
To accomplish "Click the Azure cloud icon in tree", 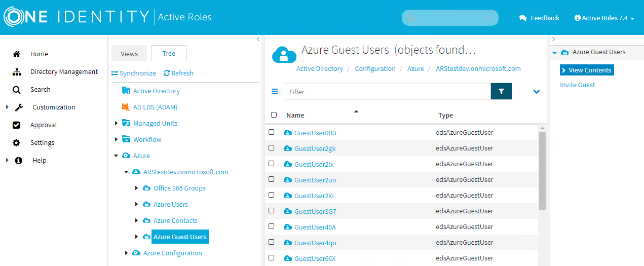I will (126, 156).
